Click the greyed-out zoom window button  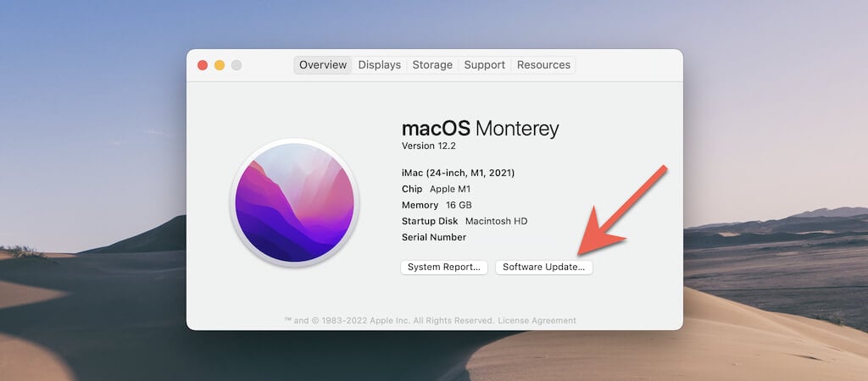236,65
